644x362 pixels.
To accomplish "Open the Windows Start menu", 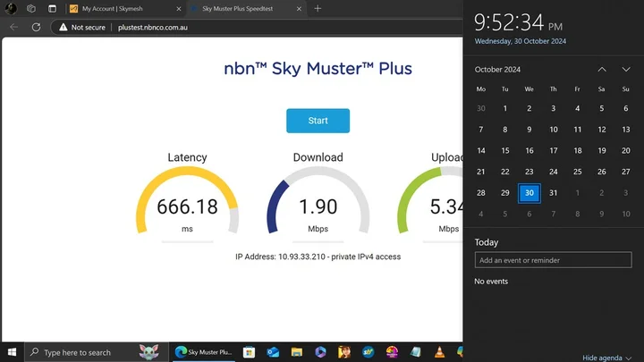I will pos(10,352).
